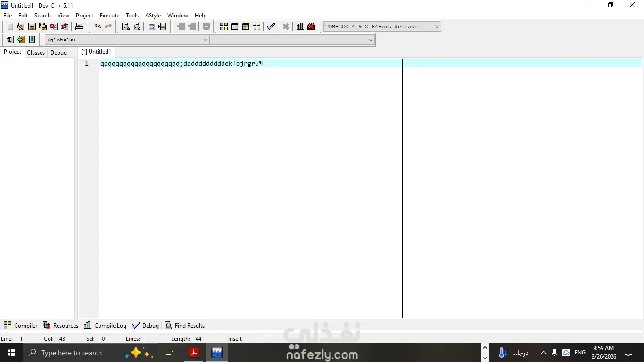This screenshot has height=362, width=644.
Task: Click the Go to function icon
Action: click(151, 26)
